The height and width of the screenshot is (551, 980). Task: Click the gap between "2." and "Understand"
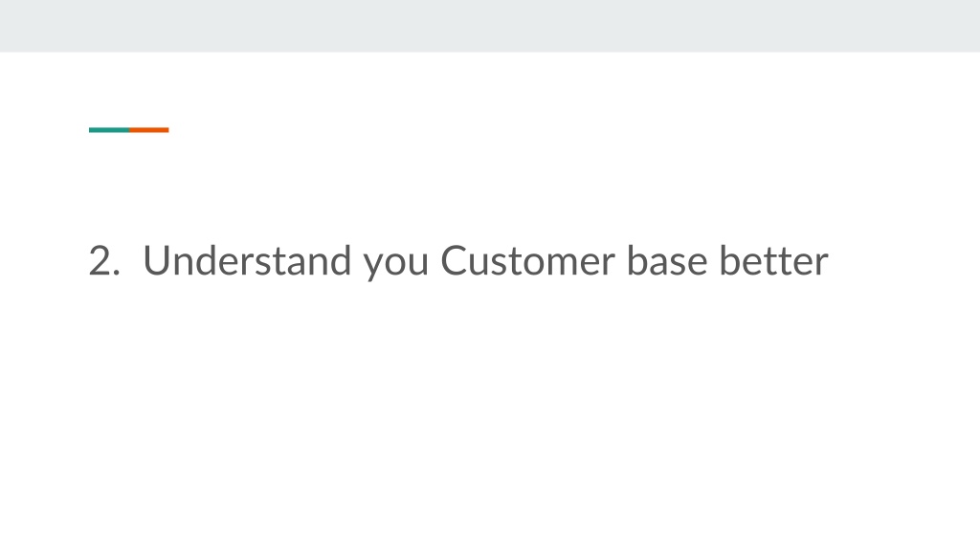point(131,260)
